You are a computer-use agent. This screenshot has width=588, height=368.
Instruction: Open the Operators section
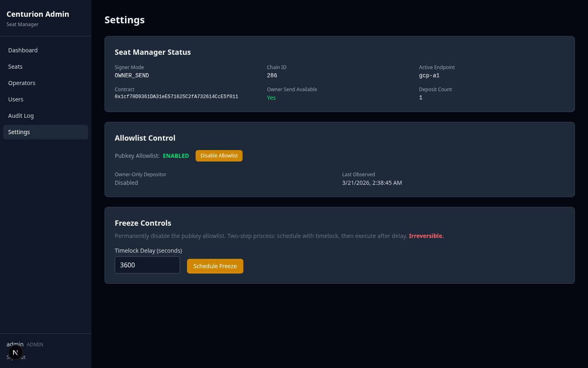[x=22, y=83]
